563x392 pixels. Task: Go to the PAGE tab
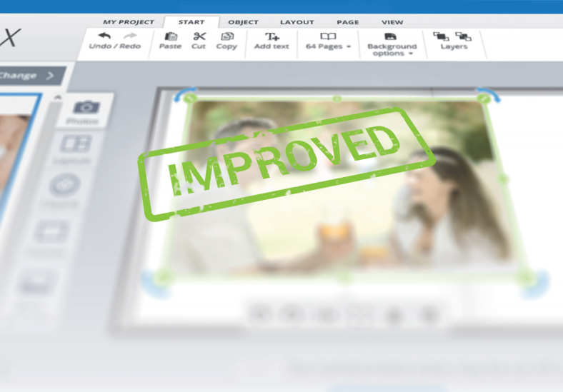tap(347, 22)
